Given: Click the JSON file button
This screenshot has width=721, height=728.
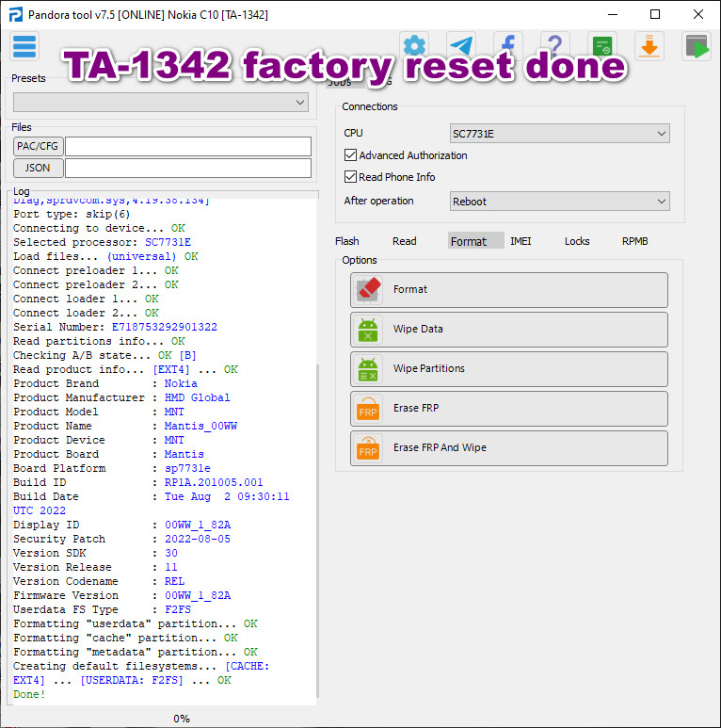Looking at the screenshot, I should pyautogui.click(x=38, y=168).
